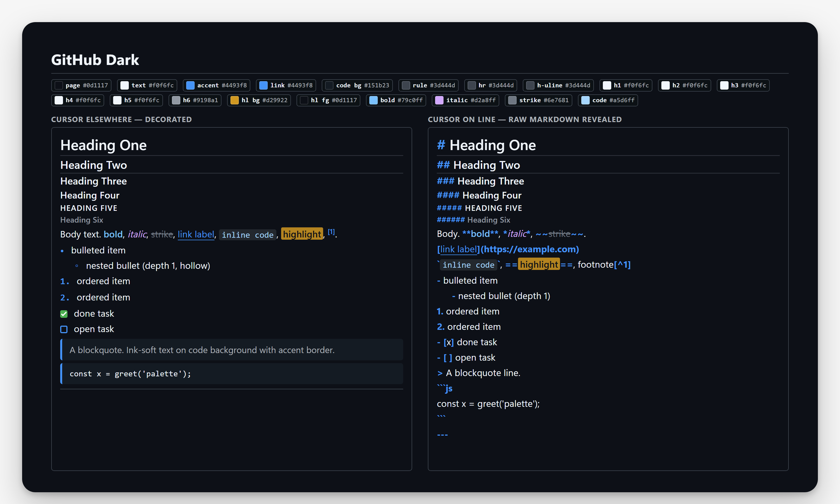Click the raw **bold** text

(x=480, y=234)
